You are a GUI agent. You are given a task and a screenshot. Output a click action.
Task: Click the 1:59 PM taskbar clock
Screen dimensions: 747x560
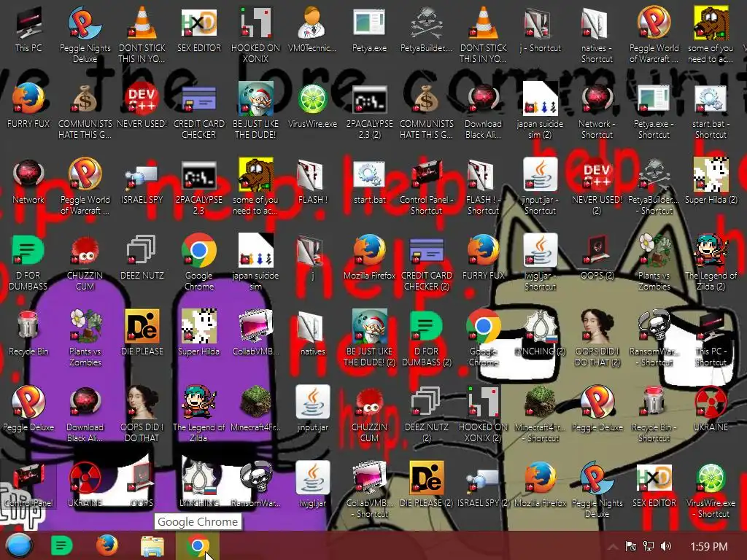coord(709,547)
